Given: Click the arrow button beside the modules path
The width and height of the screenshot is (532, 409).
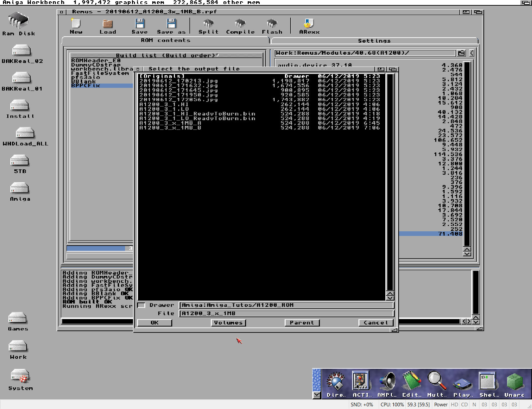Looking at the screenshot, I should (x=471, y=53).
